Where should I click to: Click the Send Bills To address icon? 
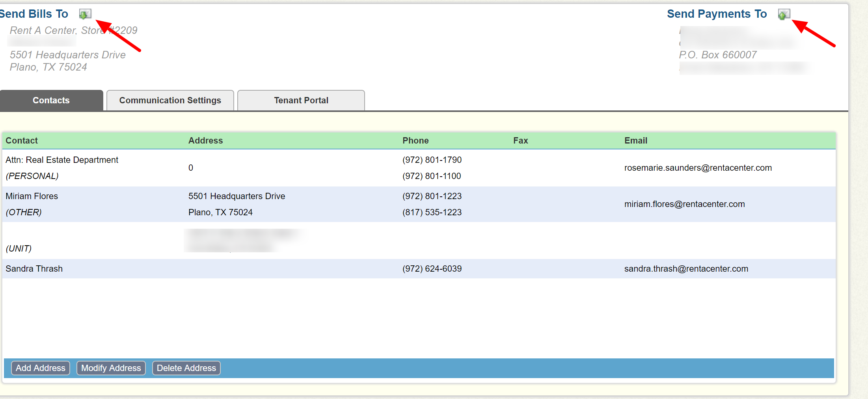click(x=85, y=14)
